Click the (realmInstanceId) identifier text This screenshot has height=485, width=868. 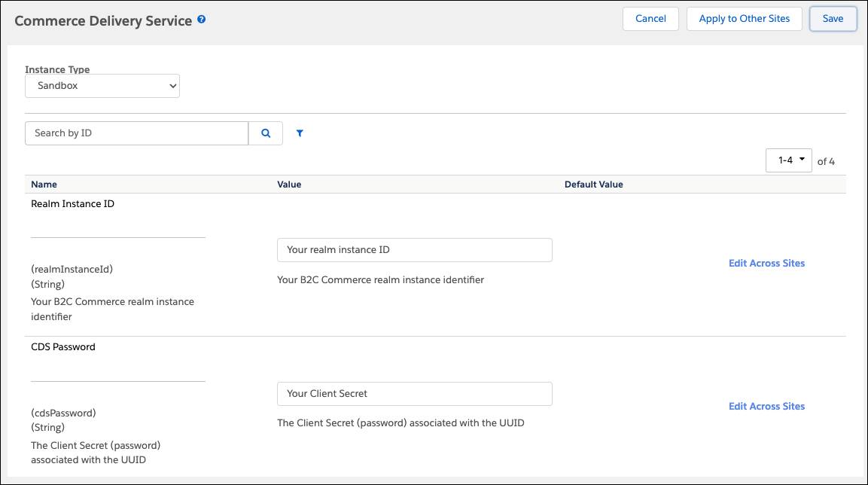tap(72, 269)
